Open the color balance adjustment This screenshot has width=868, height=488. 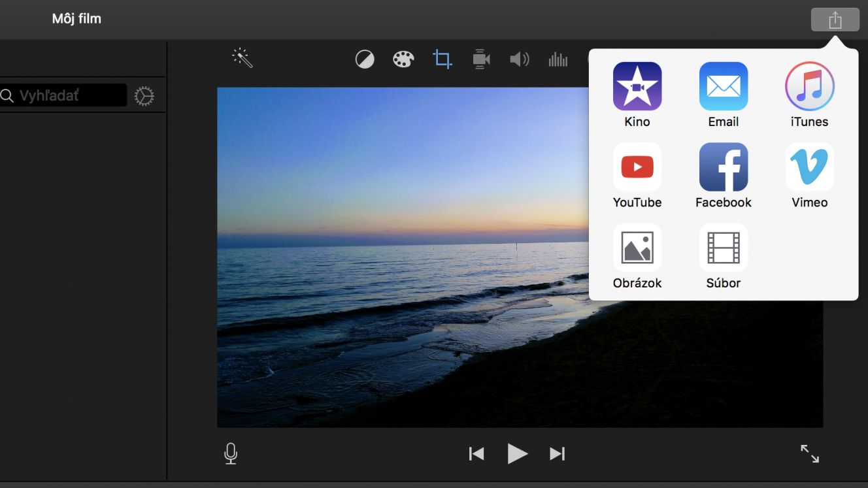(x=365, y=60)
